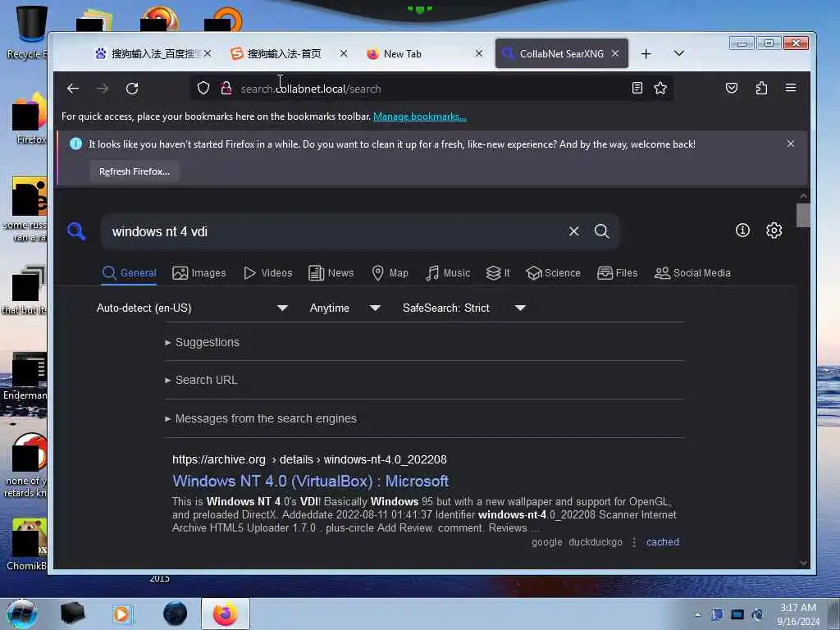Expand the Search URL section

tap(201, 380)
